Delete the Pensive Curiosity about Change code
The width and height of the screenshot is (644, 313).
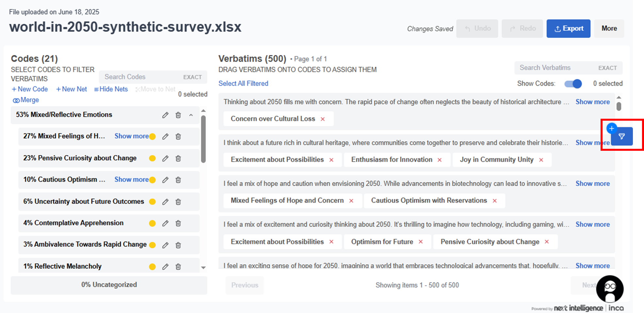[x=178, y=158]
